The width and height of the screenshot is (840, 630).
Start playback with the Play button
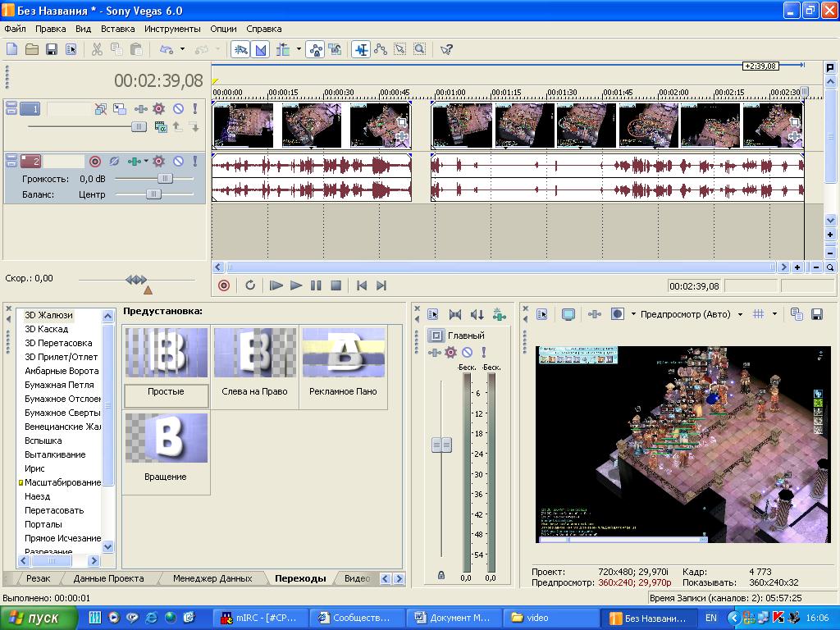tap(295, 285)
